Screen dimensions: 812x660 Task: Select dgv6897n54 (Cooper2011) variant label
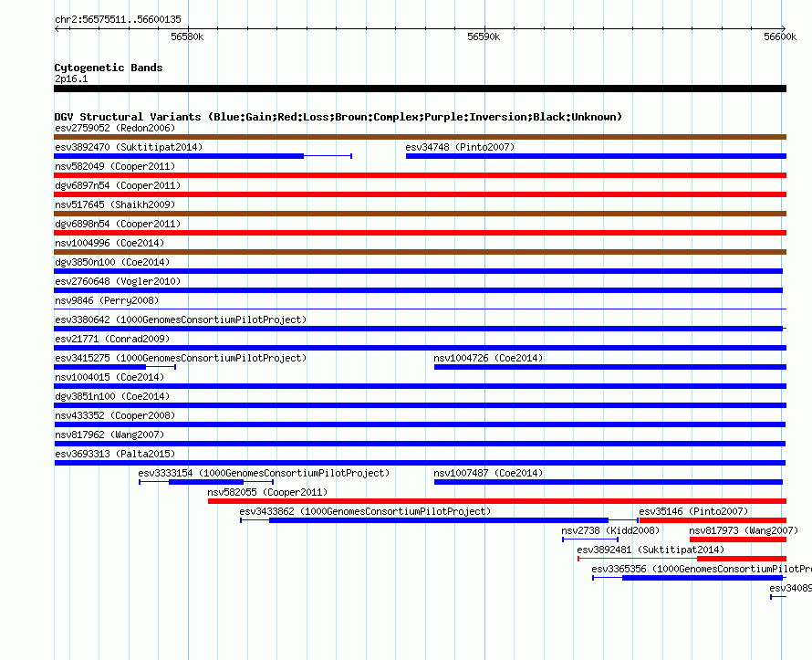pos(118,185)
